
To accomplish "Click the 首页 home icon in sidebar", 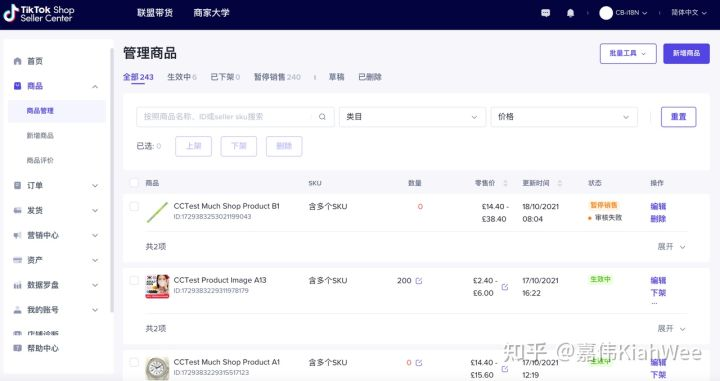I will tap(17, 61).
